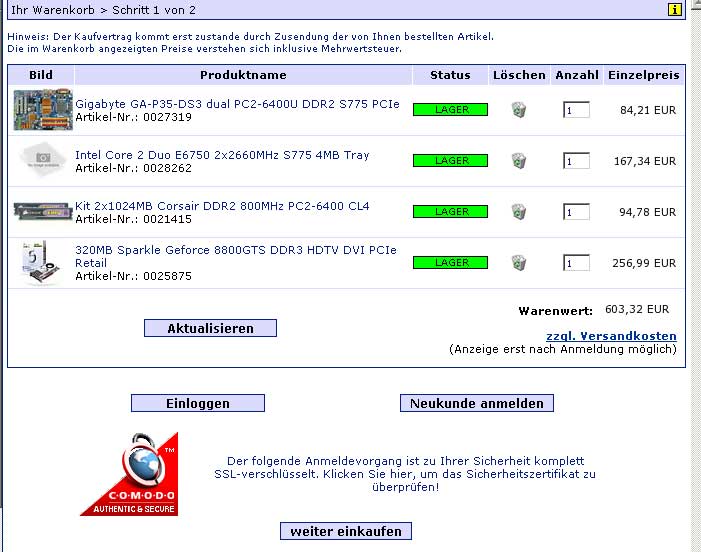Open 320MB Sparkle Geforce 8800GTS link
Image resolution: width=701 pixels, height=552 pixels.
(x=236, y=256)
